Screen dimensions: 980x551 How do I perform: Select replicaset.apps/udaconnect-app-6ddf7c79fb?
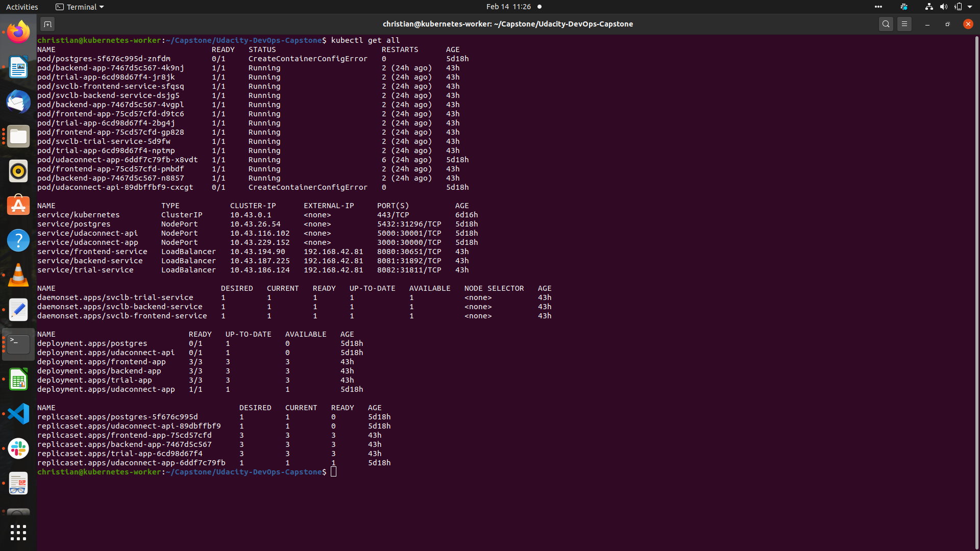tap(131, 463)
